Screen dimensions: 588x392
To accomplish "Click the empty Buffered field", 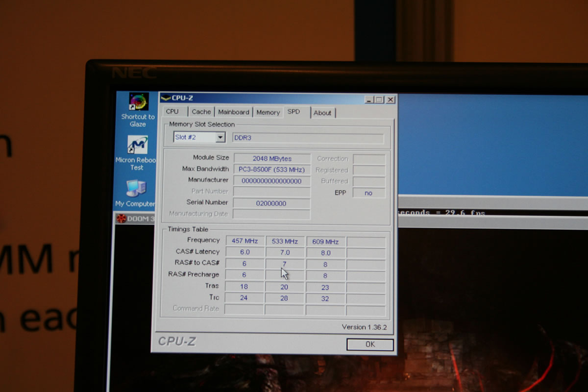I will coord(369,182).
